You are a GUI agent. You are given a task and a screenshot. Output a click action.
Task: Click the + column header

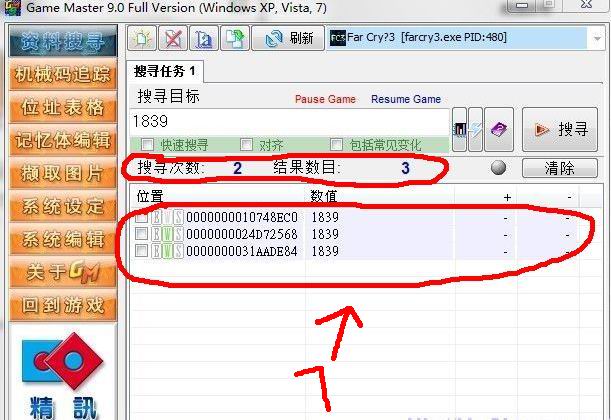point(486,197)
